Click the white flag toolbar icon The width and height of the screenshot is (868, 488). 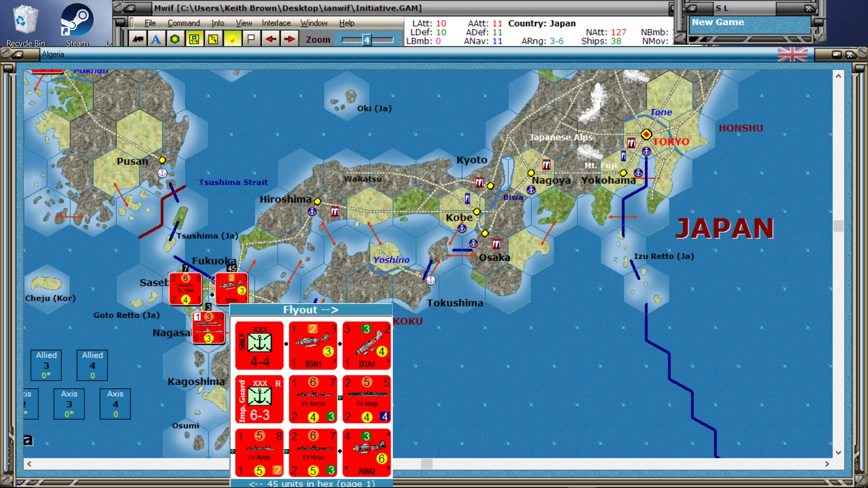coord(251,39)
